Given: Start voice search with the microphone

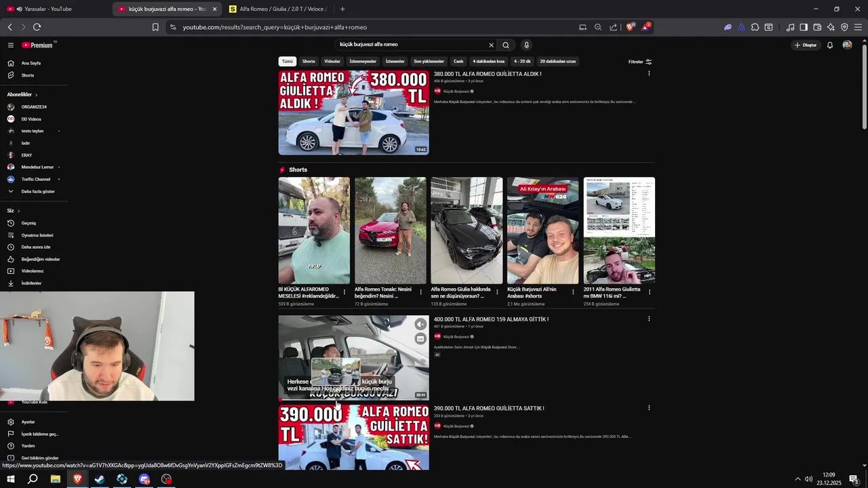Looking at the screenshot, I should (526, 45).
